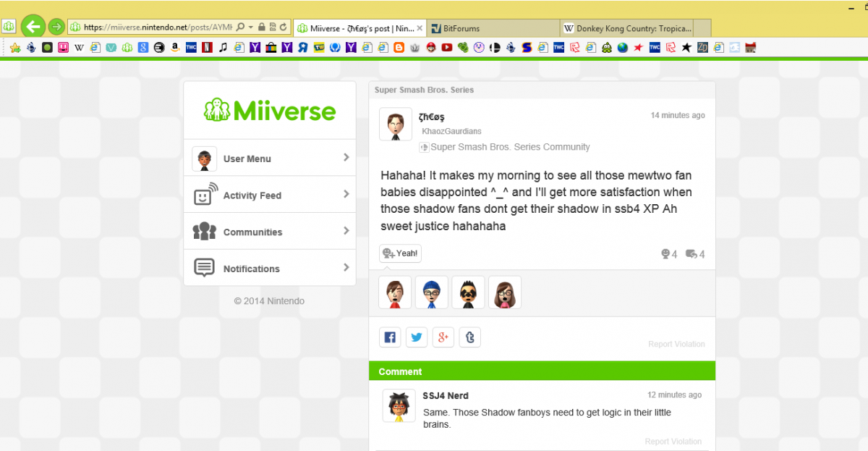Toggle the Yeah! reaction on the post
The width and height of the screenshot is (868, 451).
tap(400, 253)
